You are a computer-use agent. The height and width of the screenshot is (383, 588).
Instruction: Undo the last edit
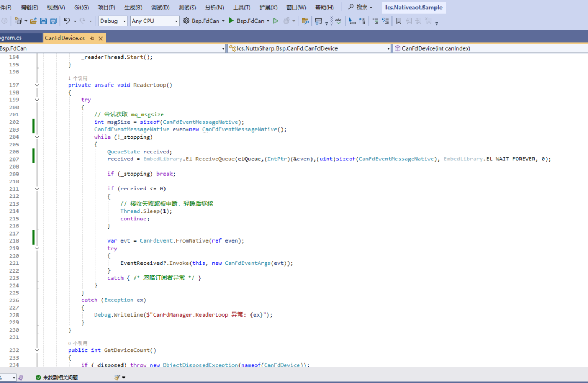(x=67, y=21)
